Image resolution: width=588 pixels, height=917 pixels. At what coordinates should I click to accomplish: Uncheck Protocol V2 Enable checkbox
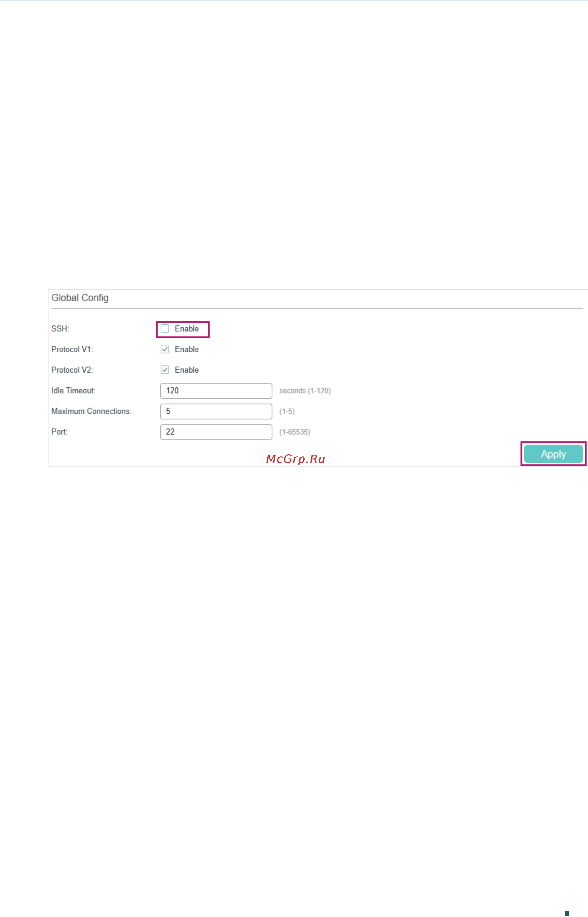[x=165, y=370]
